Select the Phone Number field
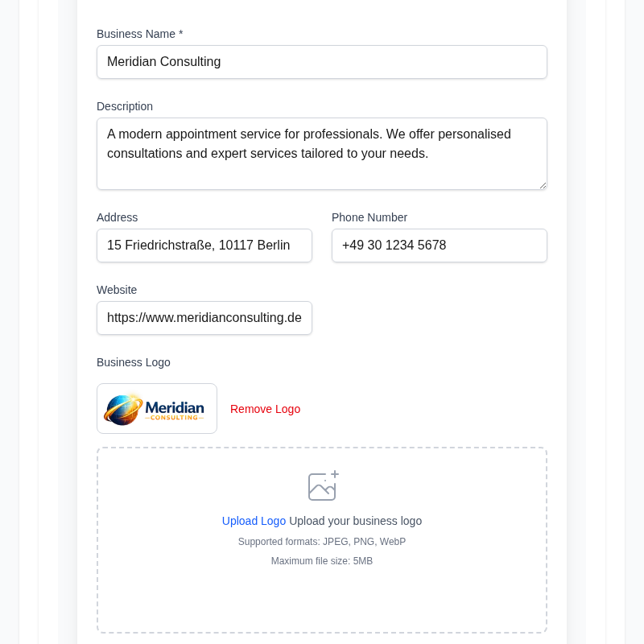 coord(439,245)
